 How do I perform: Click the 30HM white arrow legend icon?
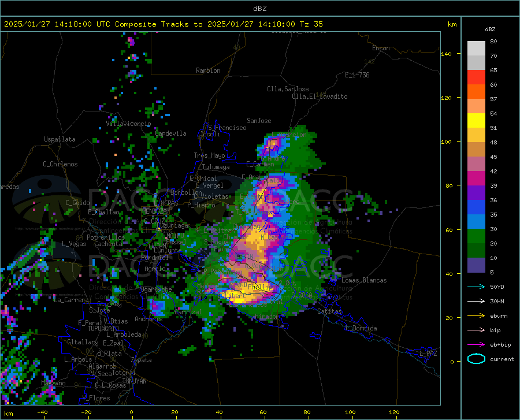point(476,301)
